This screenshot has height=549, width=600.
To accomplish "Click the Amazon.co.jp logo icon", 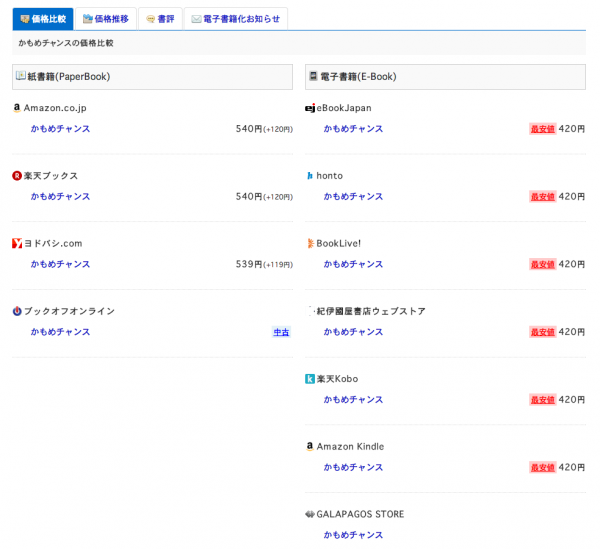I will click(x=17, y=108).
